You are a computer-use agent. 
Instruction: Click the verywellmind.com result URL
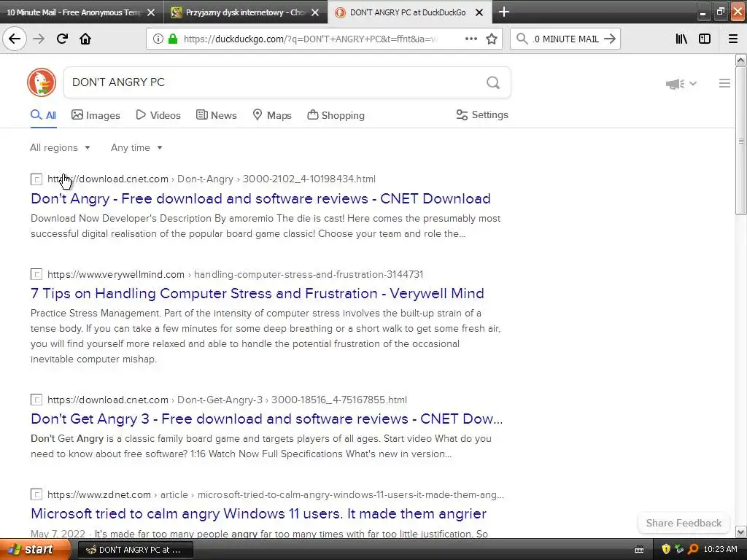236,274
